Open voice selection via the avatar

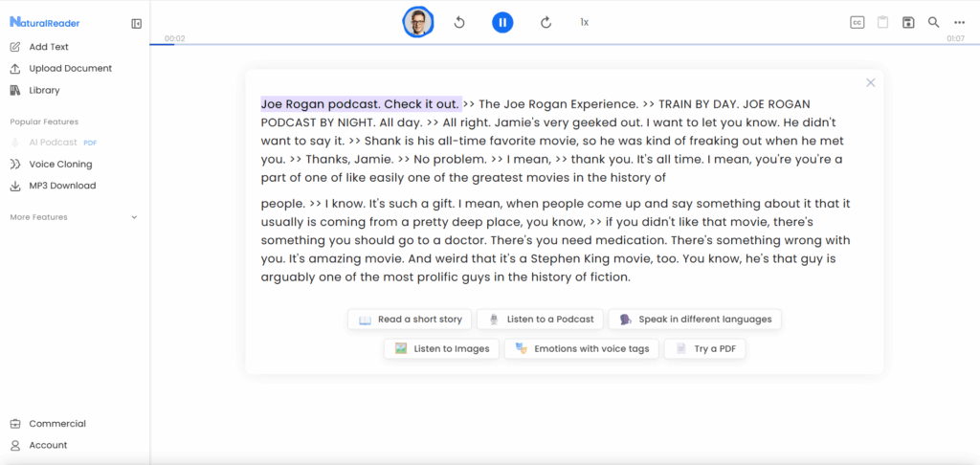(417, 23)
